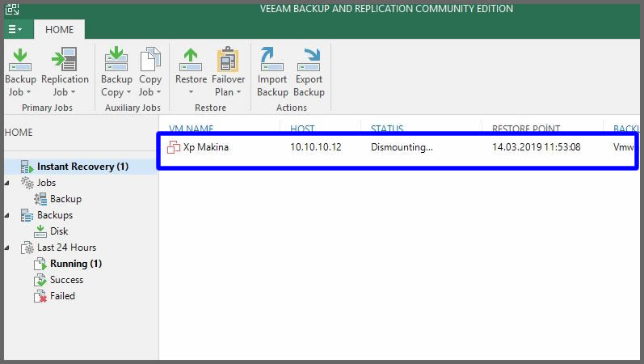Image resolution: width=644 pixels, height=364 pixels.
Task: Click the Dismounting... status cell
Action: click(402, 147)
